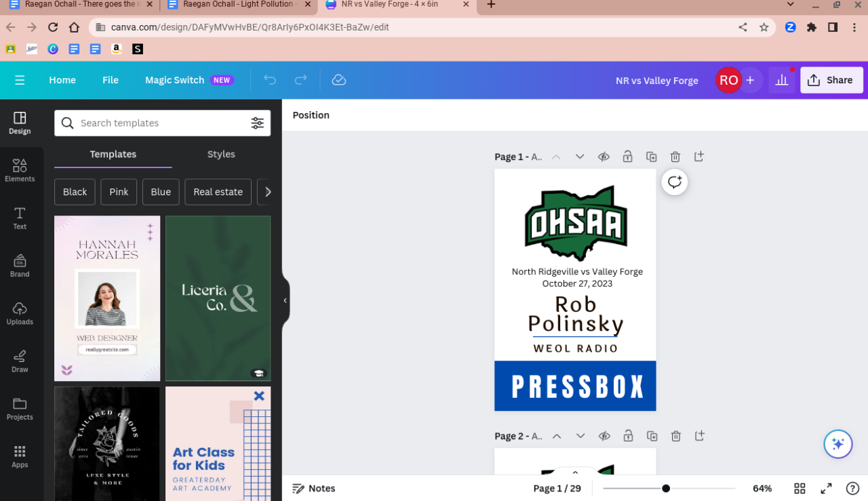Undo the last action in Canva
The image size is (868, 501).
(x=270, y=80)
